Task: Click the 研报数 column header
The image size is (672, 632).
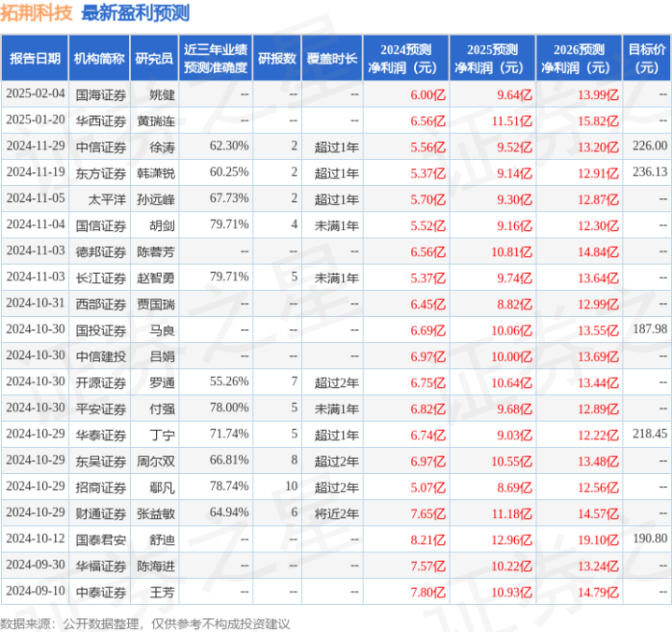Action: pos(277,58)
